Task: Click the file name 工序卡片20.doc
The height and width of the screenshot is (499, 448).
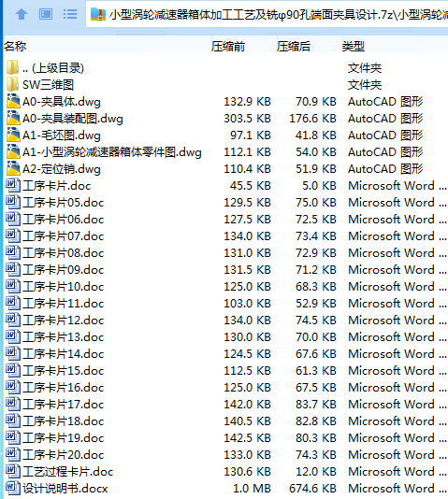Action: tap(63, 455)
